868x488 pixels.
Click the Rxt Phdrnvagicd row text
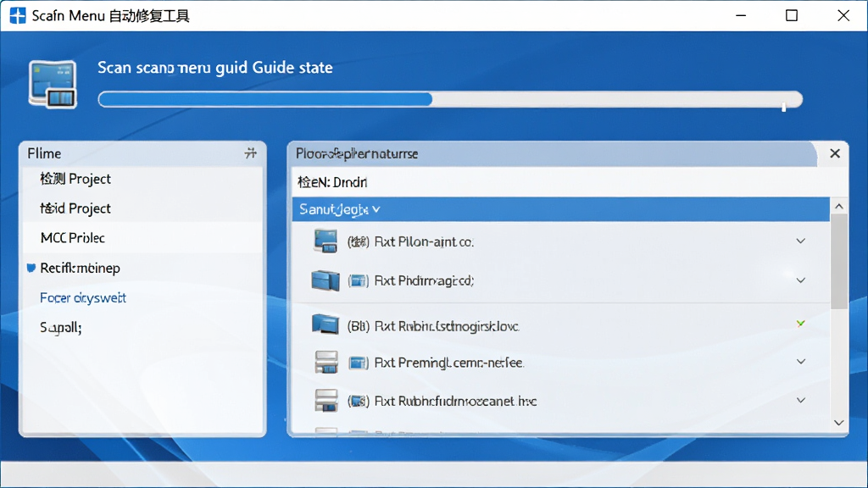pyautogui.click(x=424, y=281)
